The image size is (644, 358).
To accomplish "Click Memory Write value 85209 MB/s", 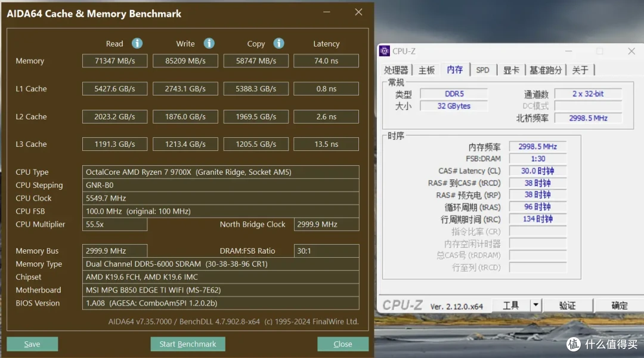I will [x=185, y=61].
